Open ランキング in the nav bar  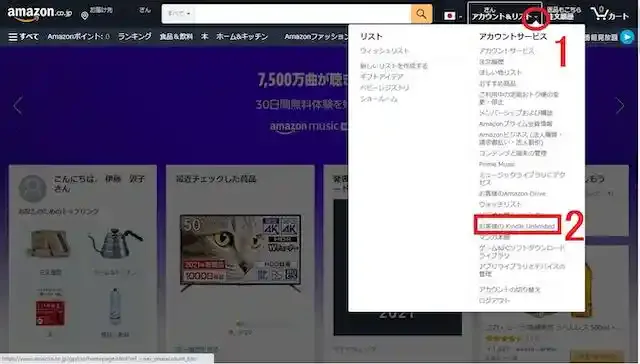(x=134, y=37)
